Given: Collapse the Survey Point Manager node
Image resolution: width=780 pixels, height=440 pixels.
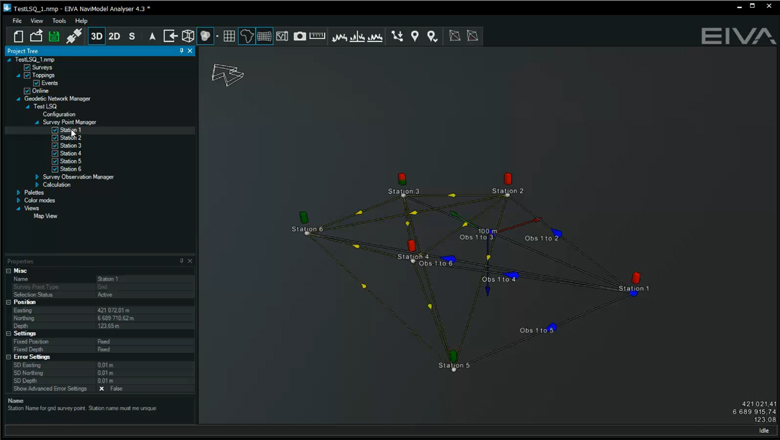Looking at the screenshot, I should (x=37, y=122).
